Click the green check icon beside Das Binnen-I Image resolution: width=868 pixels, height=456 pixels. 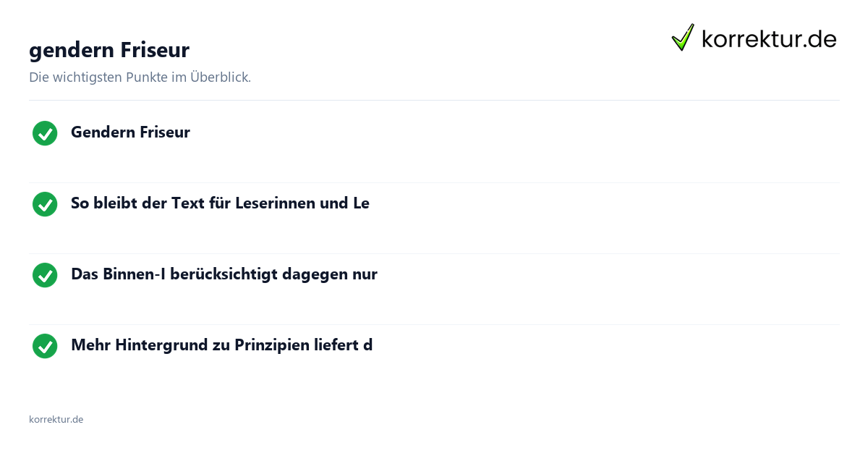[45, 275]
